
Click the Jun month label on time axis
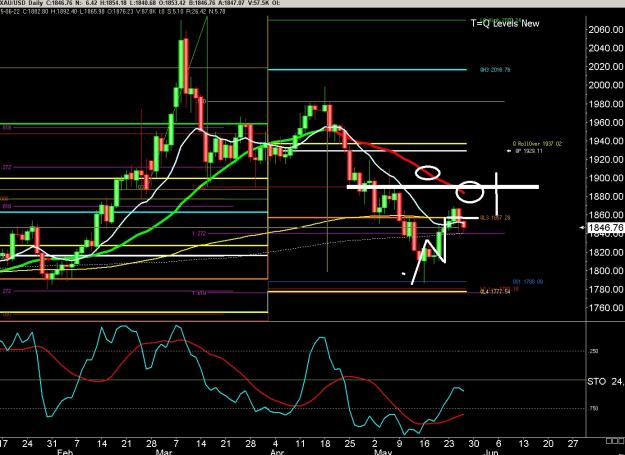pyautogui.click(x=493, y=452)
